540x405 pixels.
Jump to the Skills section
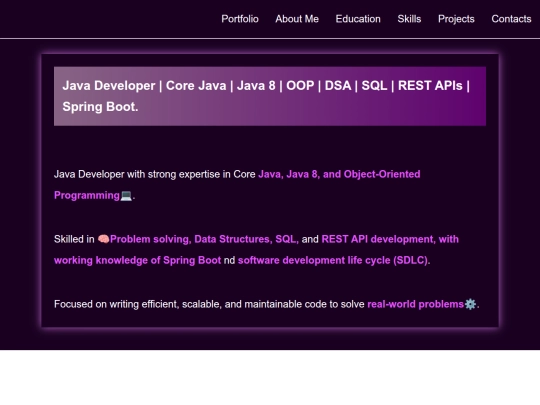(409, 19)
